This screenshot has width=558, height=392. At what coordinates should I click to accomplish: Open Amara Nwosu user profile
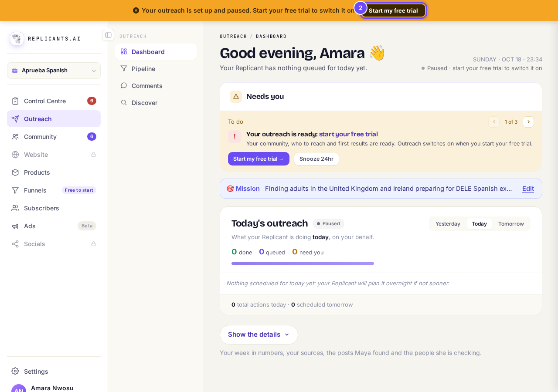tap(54, 388)
